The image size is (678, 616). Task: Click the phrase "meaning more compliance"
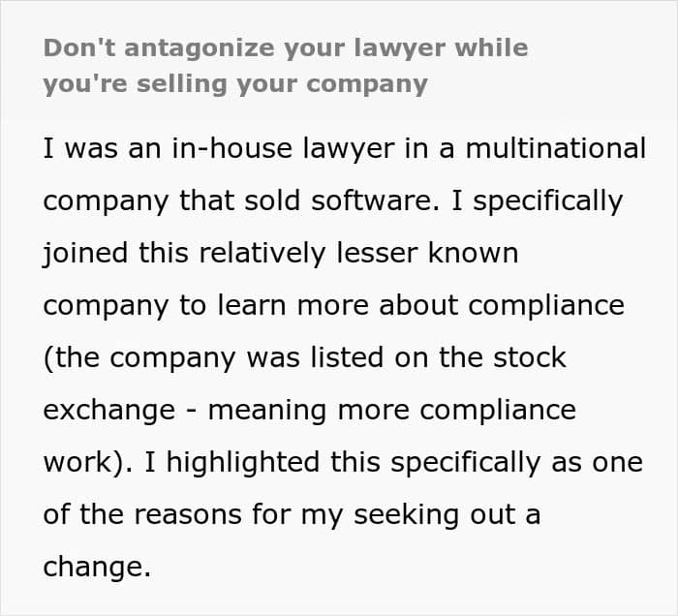(x=391, y=411)
